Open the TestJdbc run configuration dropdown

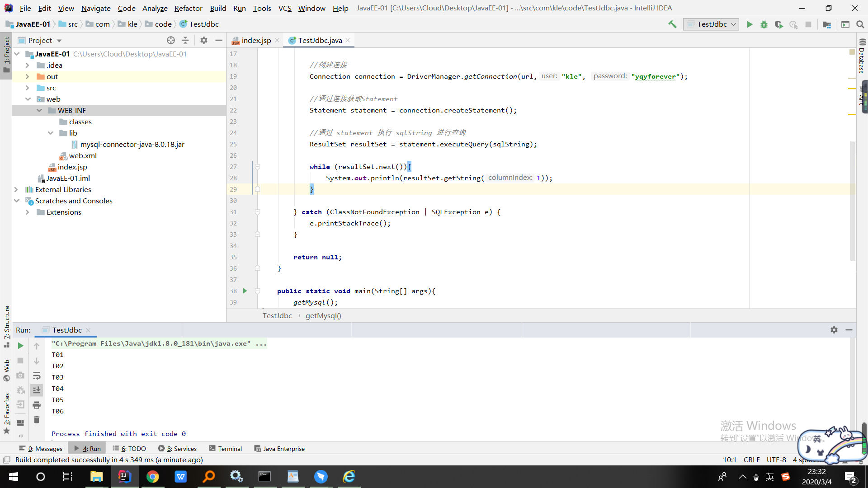coord(712,24)
